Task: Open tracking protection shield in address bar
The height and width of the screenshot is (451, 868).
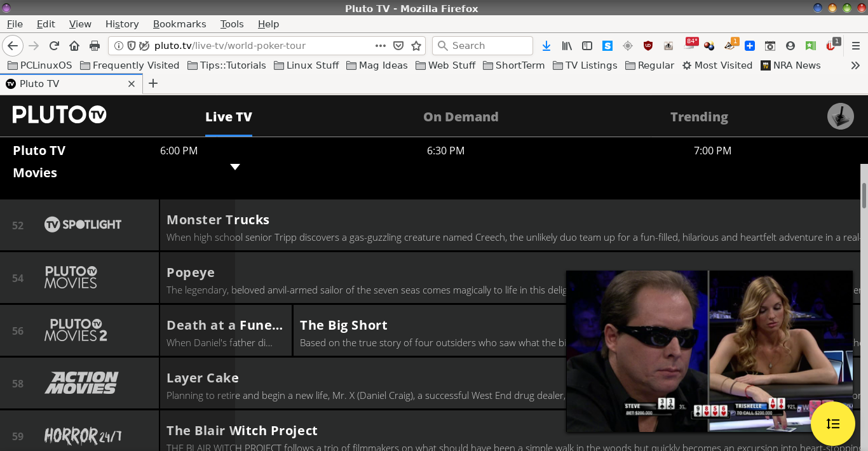Action: tap(132, 46)
